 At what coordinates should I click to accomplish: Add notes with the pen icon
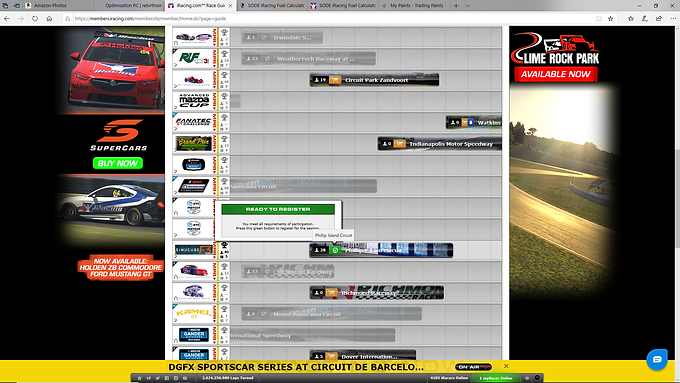pos(645,19)
